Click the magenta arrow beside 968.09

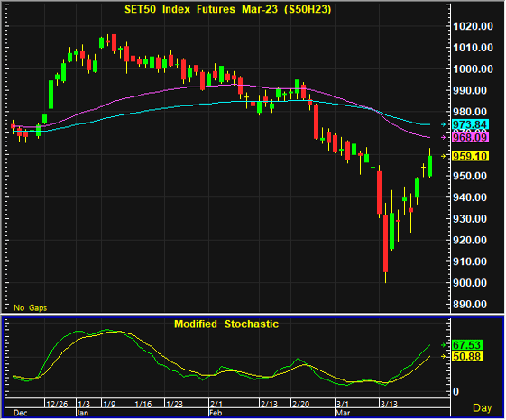tap(444, 137)
